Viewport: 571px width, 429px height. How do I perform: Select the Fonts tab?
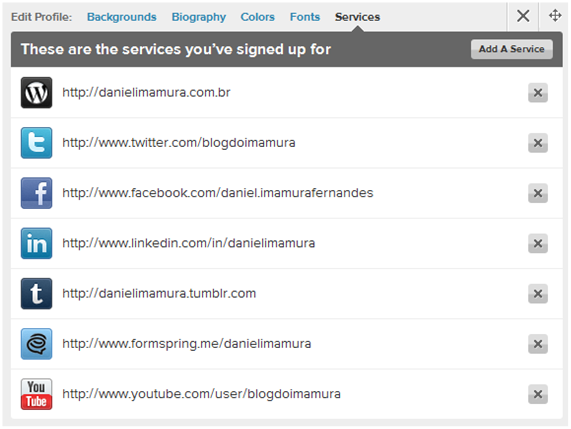tap(305, 17)
